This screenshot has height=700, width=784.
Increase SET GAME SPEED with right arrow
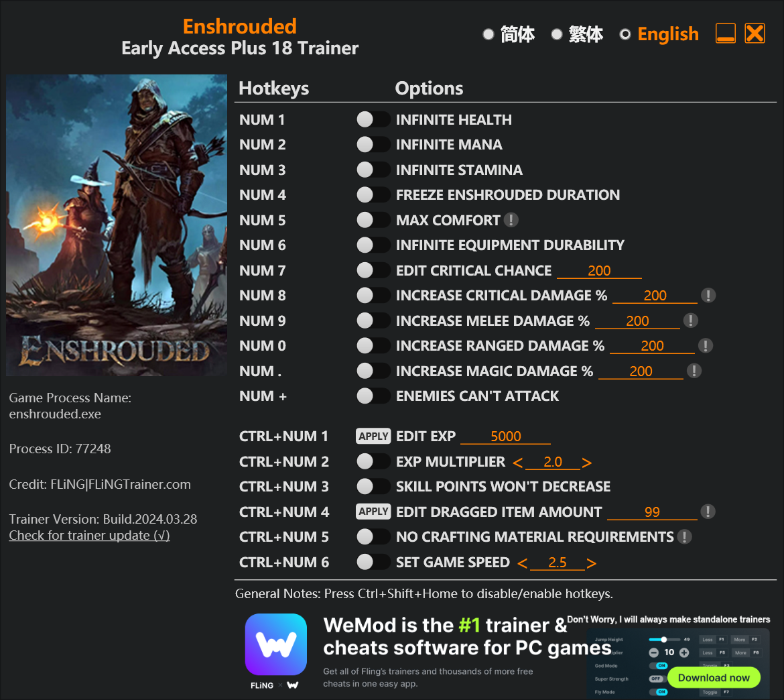591,563
